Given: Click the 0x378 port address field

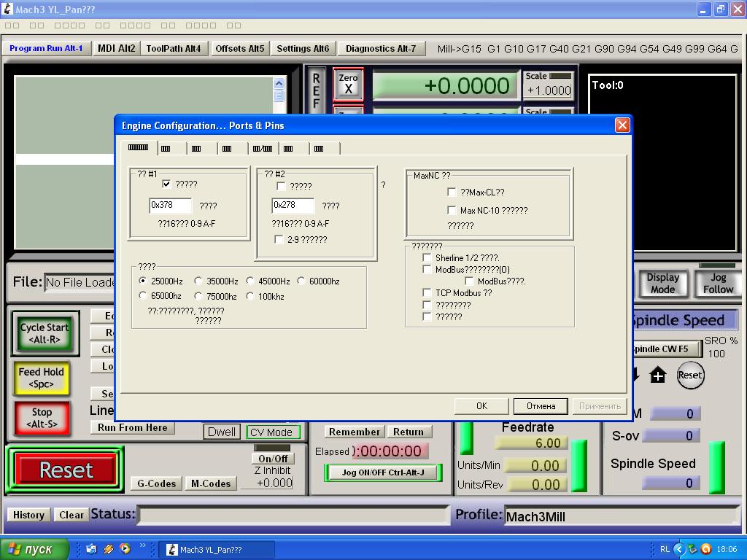Looking at the screenshot, I should click(170, 206).
